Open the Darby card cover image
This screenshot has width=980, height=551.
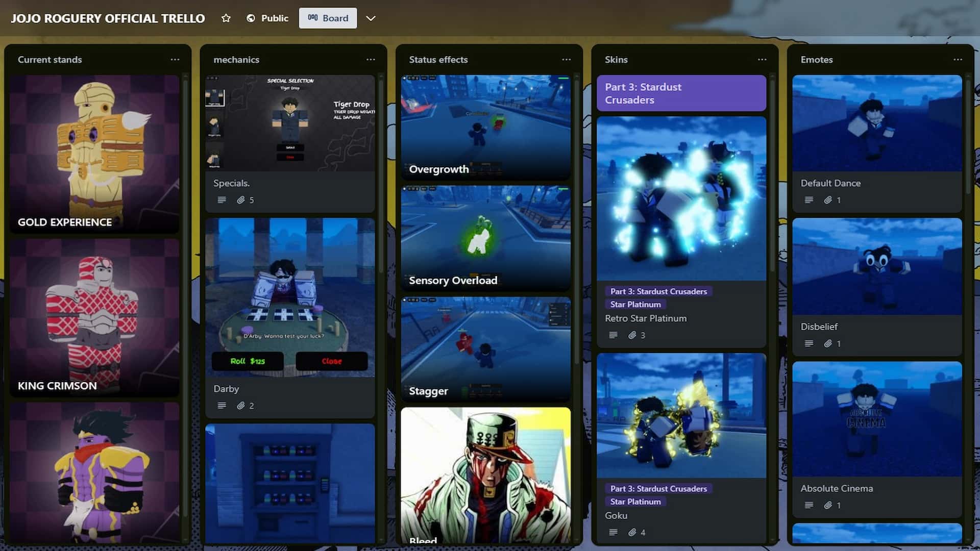(x=290, y=298)
